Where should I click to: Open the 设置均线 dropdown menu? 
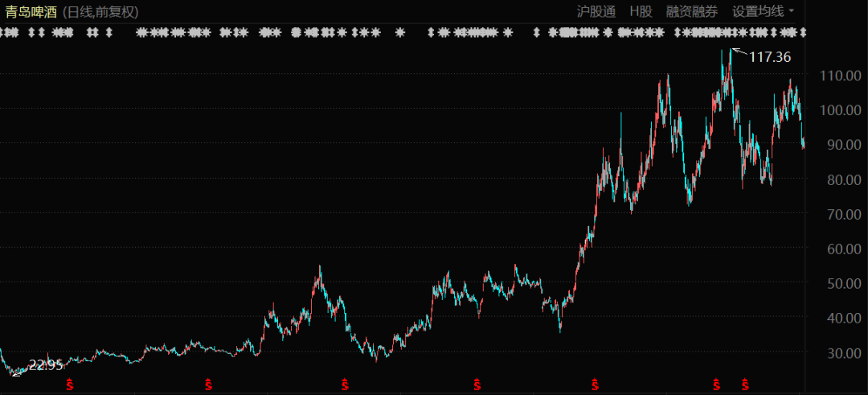click(x=757, y=11)
